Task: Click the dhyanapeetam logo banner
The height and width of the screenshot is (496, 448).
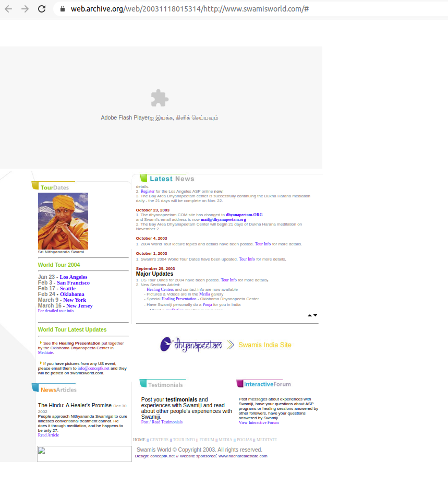Action: [191, 345]
